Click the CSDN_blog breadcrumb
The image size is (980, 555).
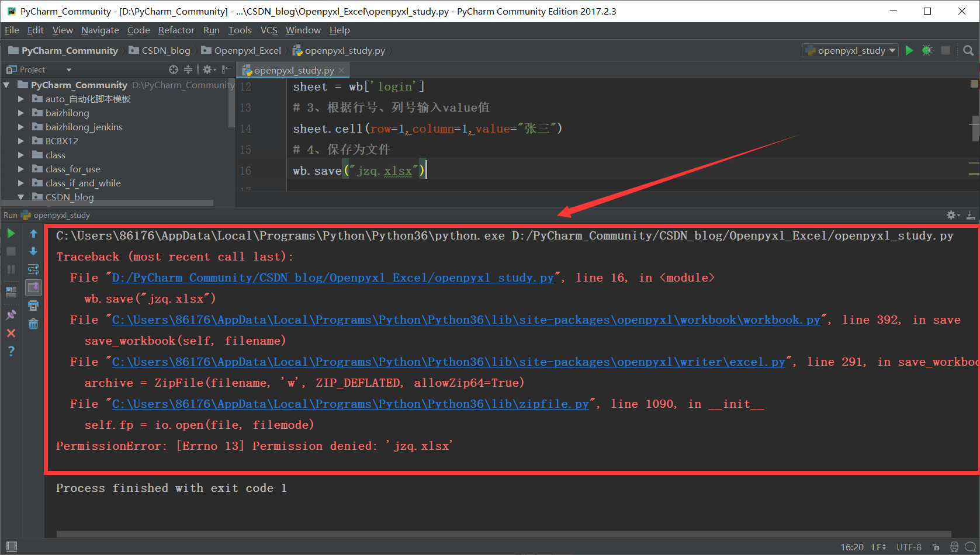(160, 51)
